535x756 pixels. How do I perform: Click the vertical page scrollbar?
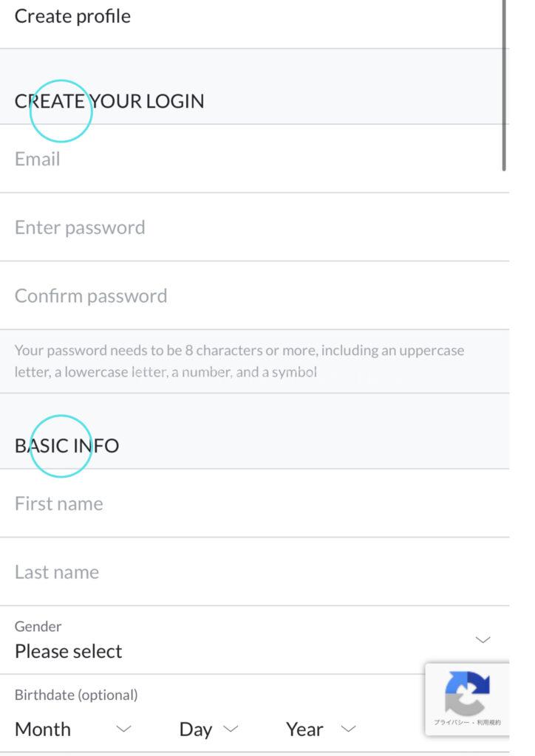click(505, 85)
